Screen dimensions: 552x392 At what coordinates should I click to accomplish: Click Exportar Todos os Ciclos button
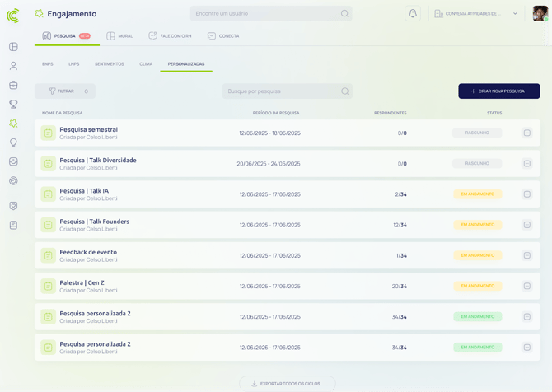point(288,384)
